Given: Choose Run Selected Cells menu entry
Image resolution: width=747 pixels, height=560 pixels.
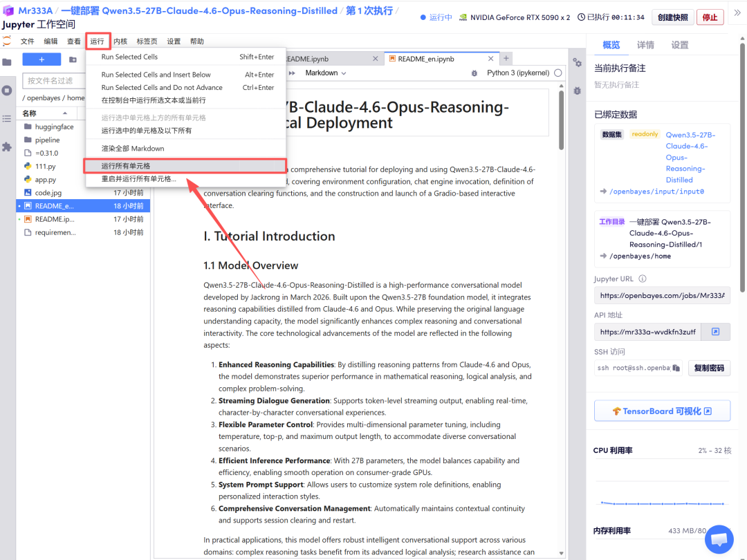Looking at the screenshot, I should (x=186, y=57).
